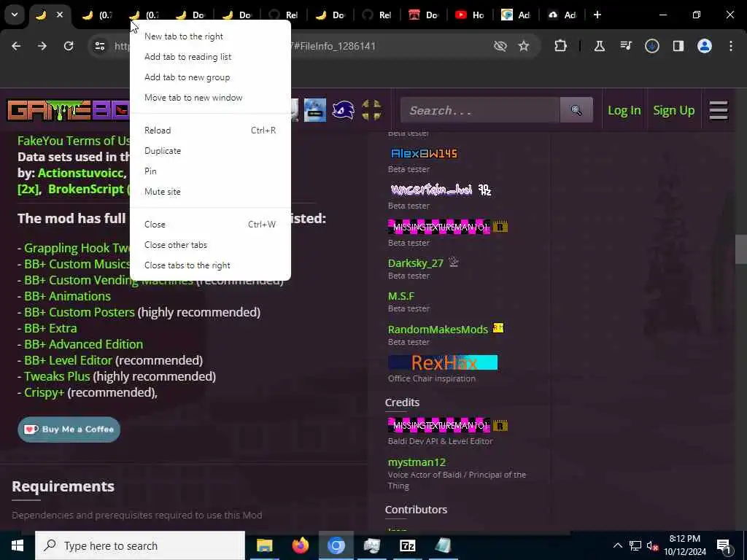Choose Duplicate from the tab menu

210,150
